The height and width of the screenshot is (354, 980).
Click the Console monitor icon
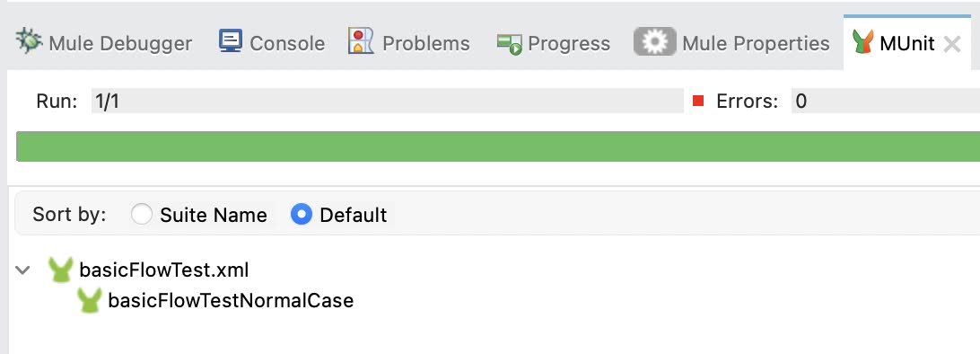230,42
